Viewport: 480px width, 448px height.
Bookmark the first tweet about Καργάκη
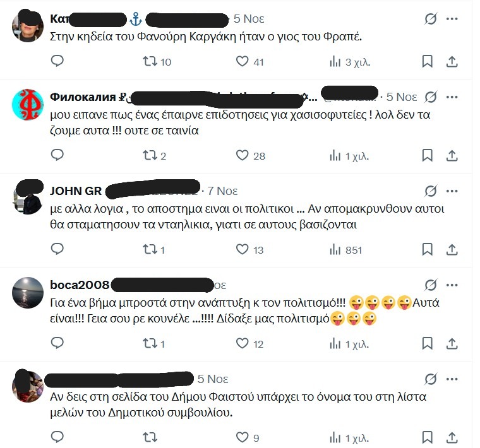tap(427, 61)
